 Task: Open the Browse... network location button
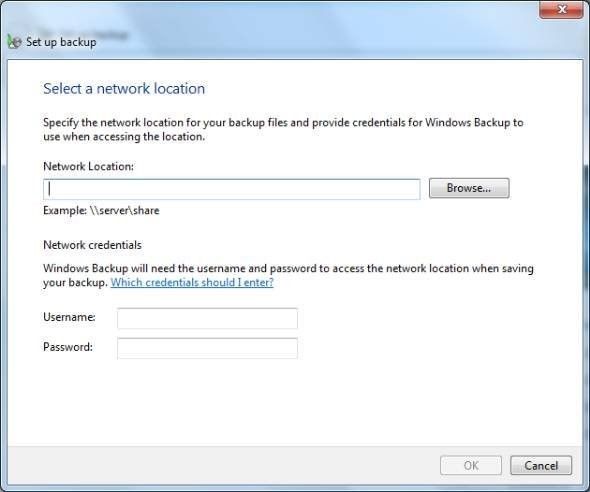(469, 188)
